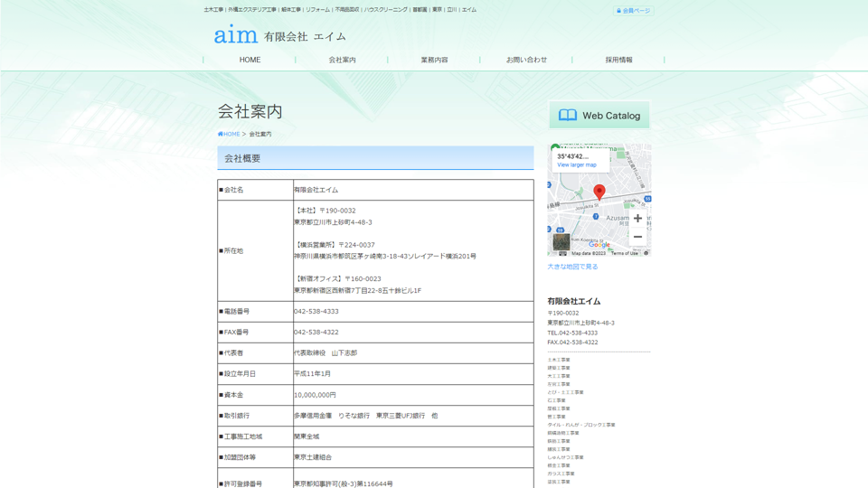868x488 pixels.
Task: Click 大きな地図で見る link below map
Action: pos(572,267)
